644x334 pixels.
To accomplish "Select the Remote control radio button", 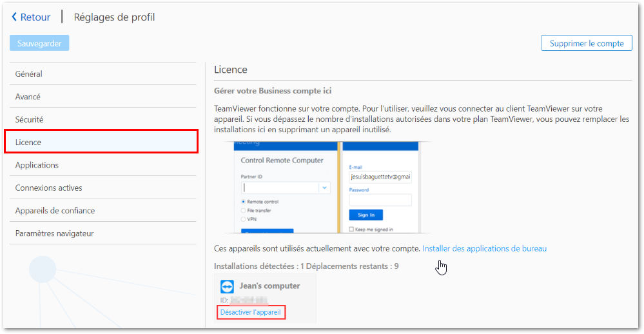I will click(244, 202).
